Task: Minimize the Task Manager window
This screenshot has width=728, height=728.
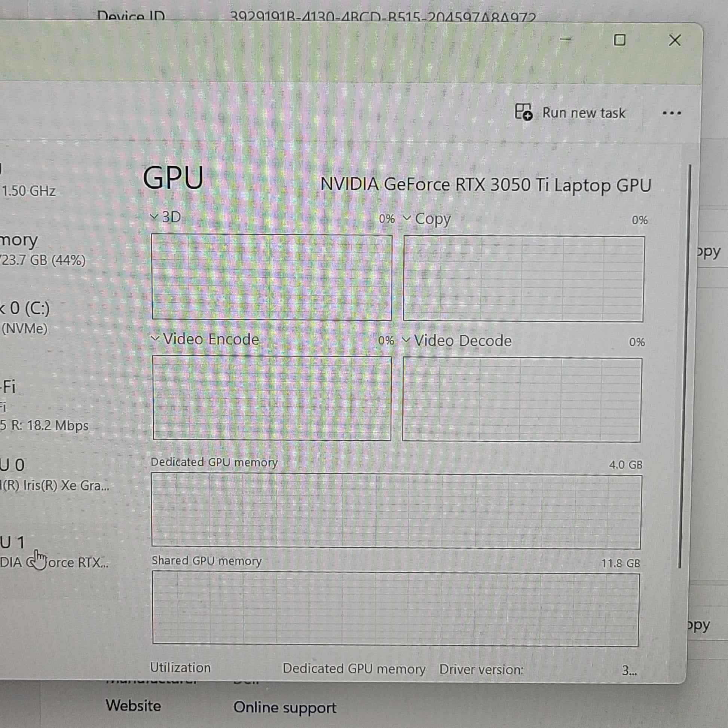Action: (x=566, y=39)
